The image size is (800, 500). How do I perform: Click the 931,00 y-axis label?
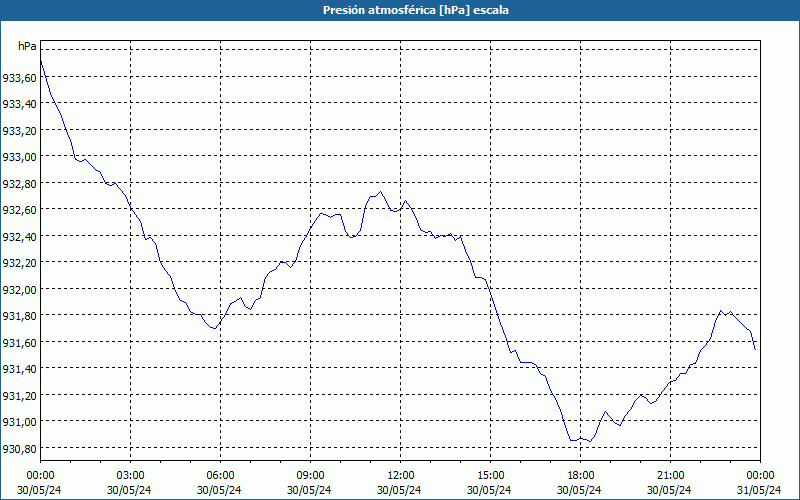(19, 422)
